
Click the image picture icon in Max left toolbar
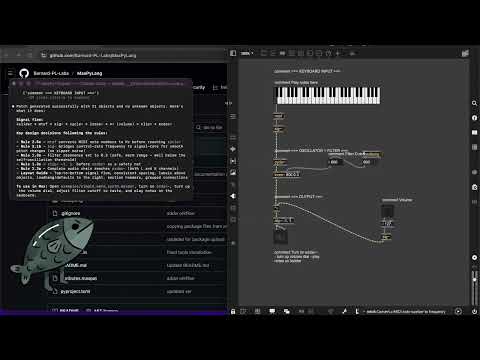(233, 172)
